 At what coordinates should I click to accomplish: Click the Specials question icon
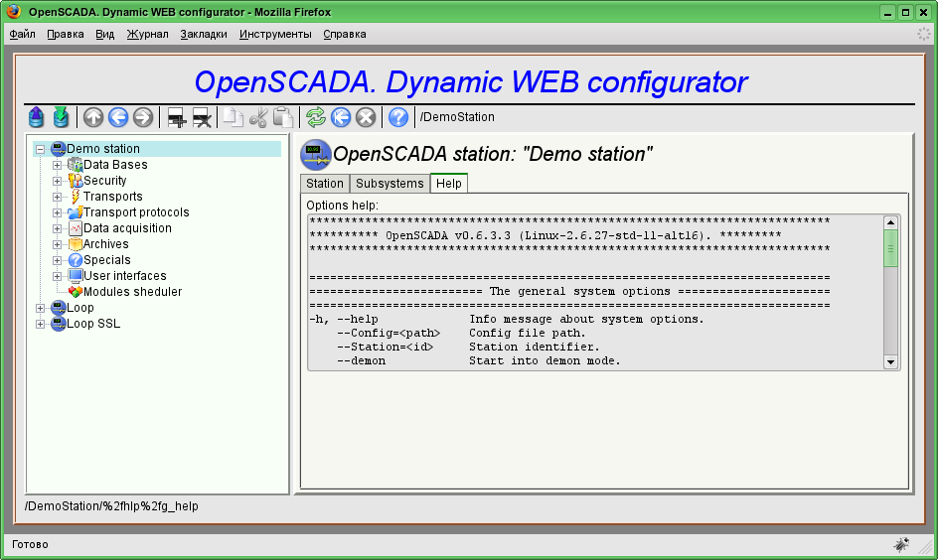75,260
